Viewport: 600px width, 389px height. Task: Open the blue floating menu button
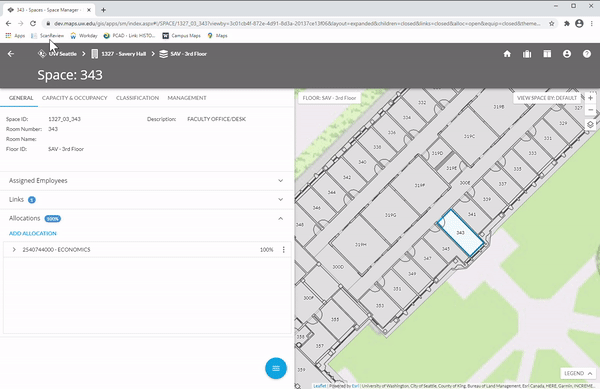point(276,368)
